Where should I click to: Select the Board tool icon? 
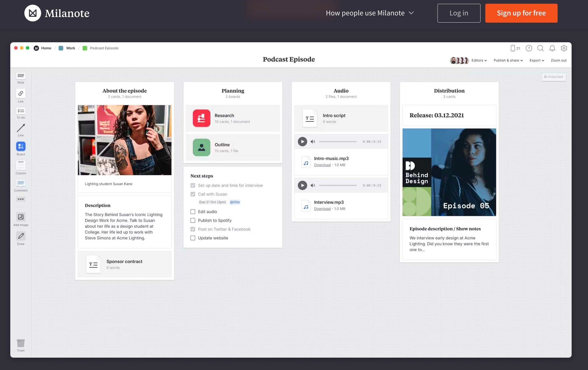[x=21, y=146]
